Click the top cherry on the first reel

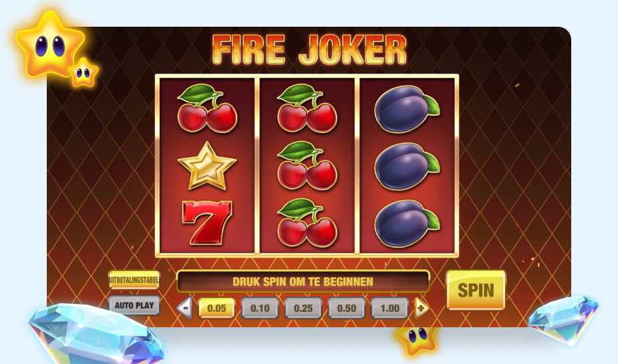[x=207, y=108]
